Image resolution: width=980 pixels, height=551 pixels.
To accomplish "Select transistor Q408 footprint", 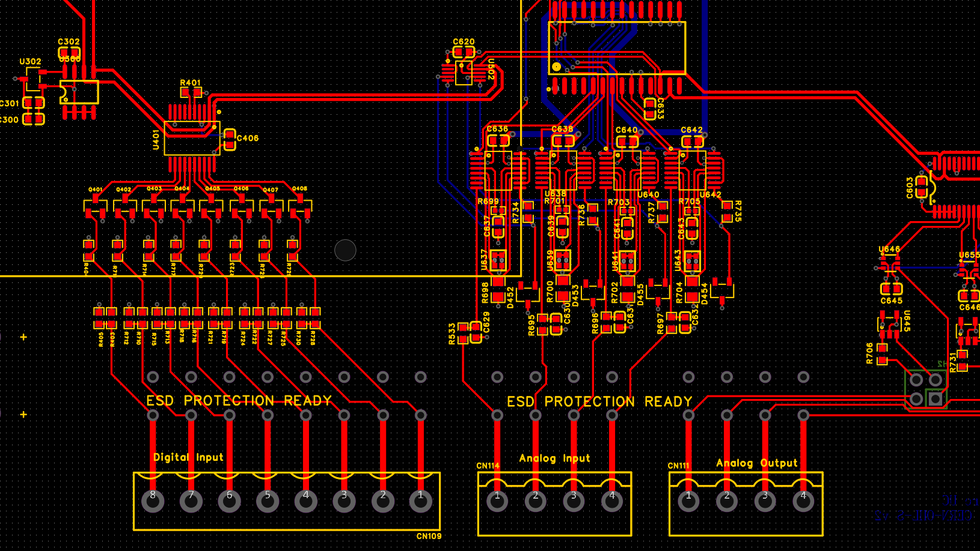I will click(300, 207).
